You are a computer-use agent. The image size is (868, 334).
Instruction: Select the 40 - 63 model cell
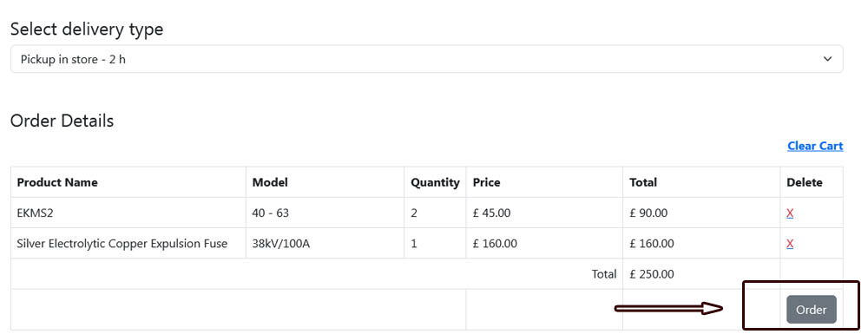pyautogui.click(x=325, y=213)
